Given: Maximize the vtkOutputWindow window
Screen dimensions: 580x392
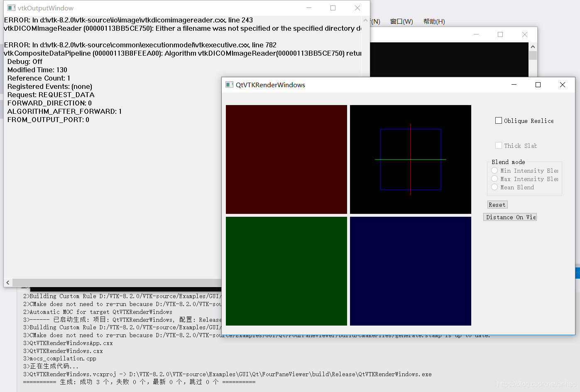Looking at the screenshot, I should pyautogui.click(x=333, y=8).
